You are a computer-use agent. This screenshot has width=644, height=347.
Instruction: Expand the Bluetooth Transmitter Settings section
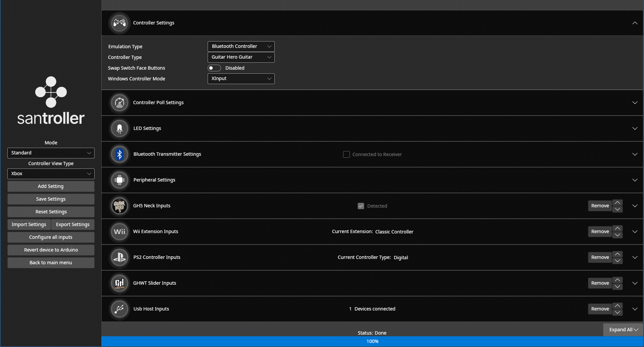click(635, 154)
